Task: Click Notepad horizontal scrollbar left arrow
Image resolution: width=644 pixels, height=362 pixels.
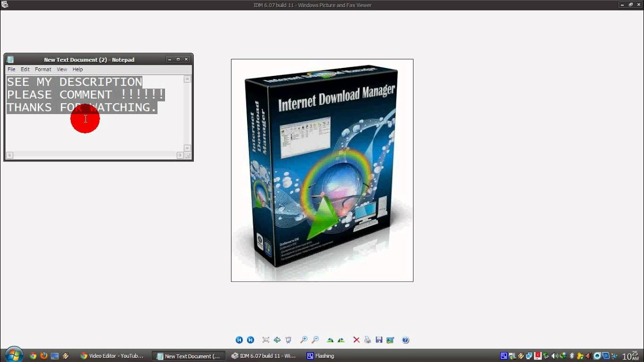Action: (x=10, y=155)
